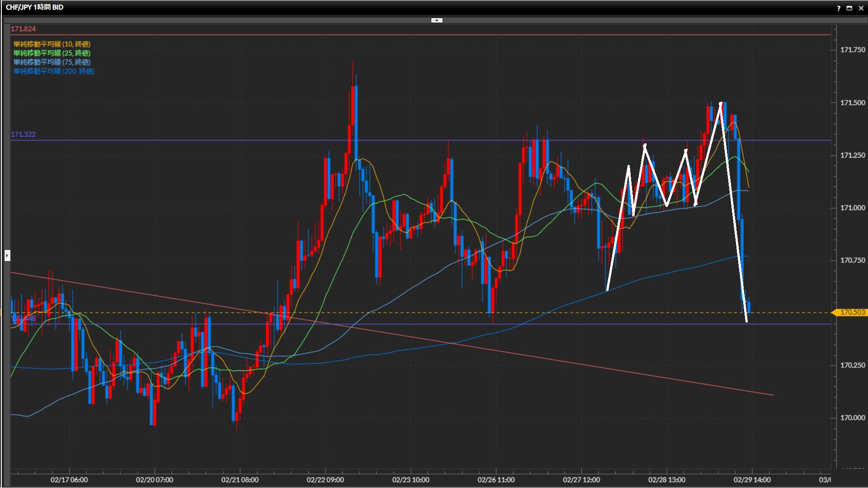
Task: Click the 170.000 price axis label
Action: tap(852, 418)
